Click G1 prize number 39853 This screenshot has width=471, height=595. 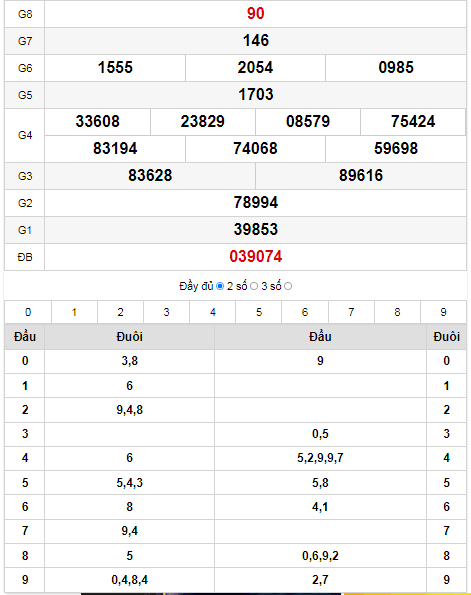pyautogui.click(x=255, y=229)
